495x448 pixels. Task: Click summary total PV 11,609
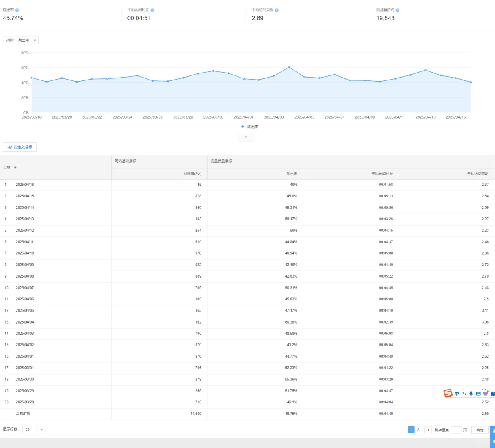click(x=196, y=414)
